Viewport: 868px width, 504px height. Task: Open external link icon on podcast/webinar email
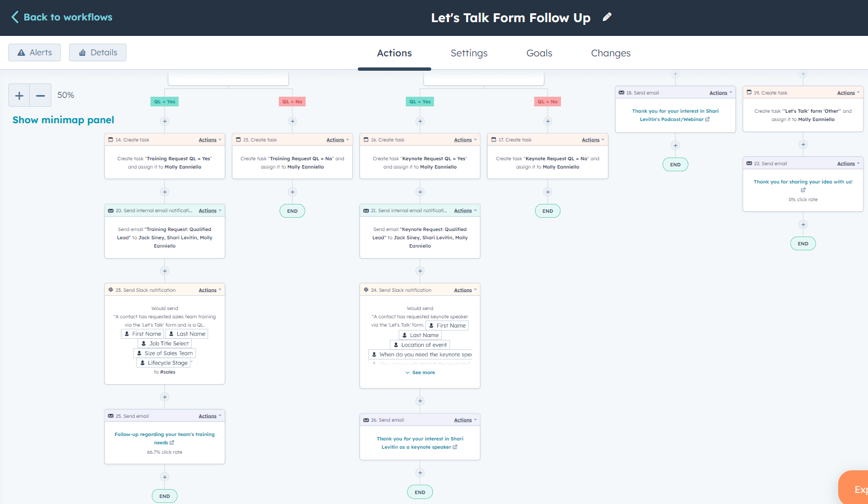(707, 119)
